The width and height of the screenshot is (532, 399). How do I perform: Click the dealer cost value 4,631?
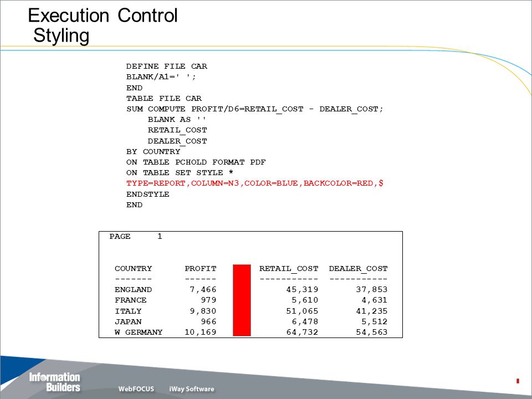pos(375,300)
